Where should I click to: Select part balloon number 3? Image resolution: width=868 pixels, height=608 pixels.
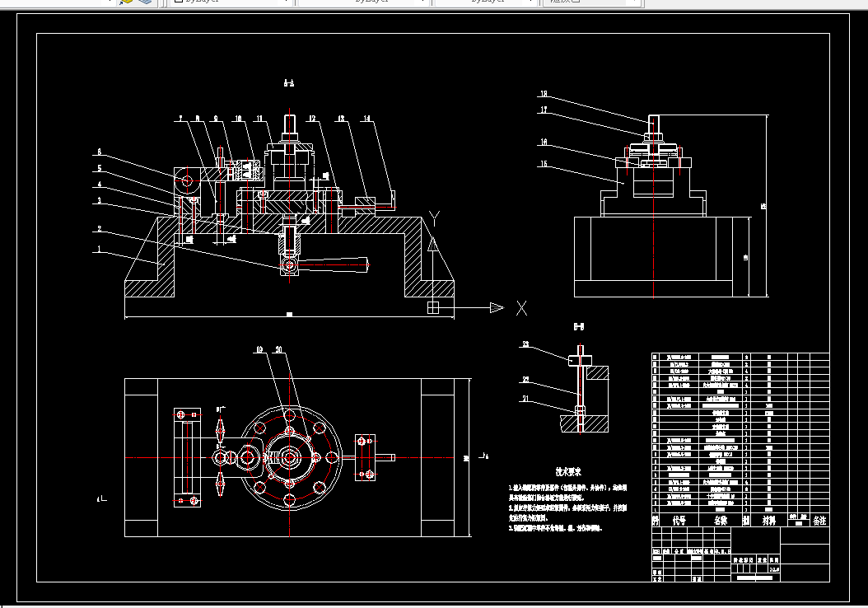(x=99, y=200)
